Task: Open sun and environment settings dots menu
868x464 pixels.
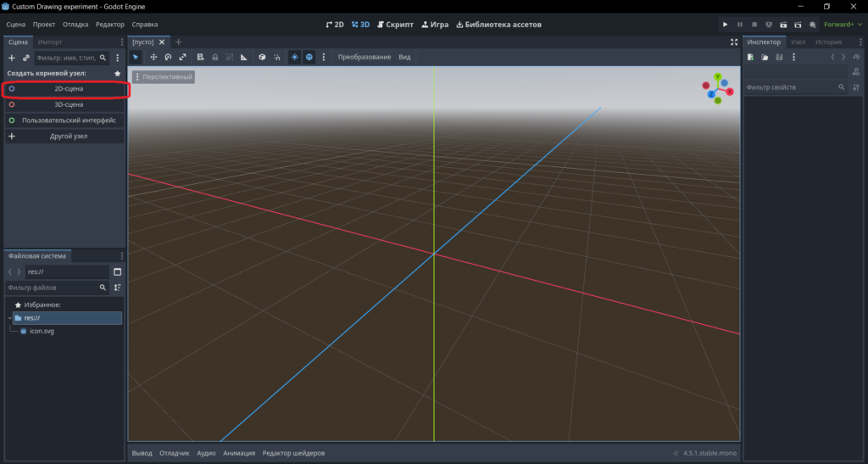Action: [x=324, y=57]
